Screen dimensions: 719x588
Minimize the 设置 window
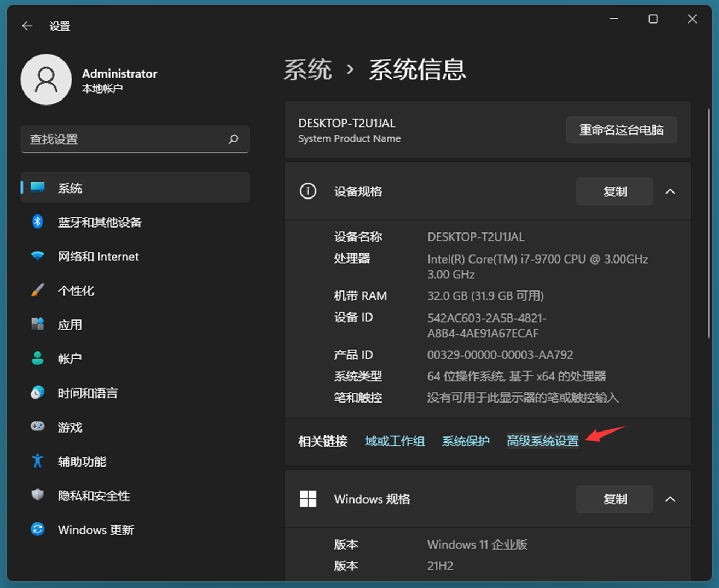[x=614, y=19]
